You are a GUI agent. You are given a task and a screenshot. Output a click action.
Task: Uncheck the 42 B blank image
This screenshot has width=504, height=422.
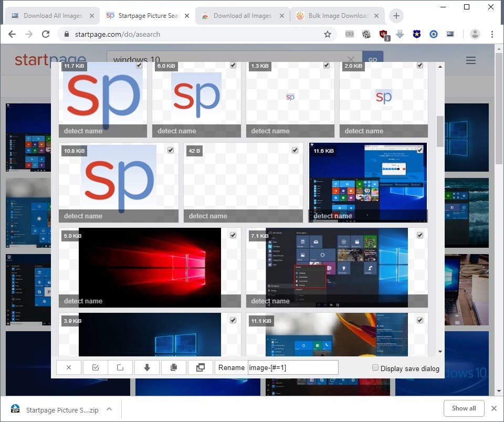(295, 150)
